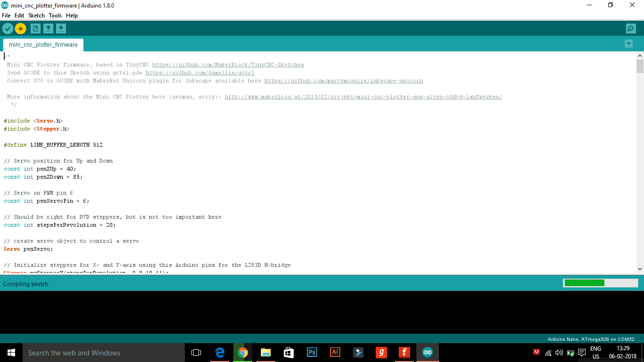Viewport: 644px width, 362px height.
Task: Open Illustrator from the taskbar
Action: click(335, 352)
